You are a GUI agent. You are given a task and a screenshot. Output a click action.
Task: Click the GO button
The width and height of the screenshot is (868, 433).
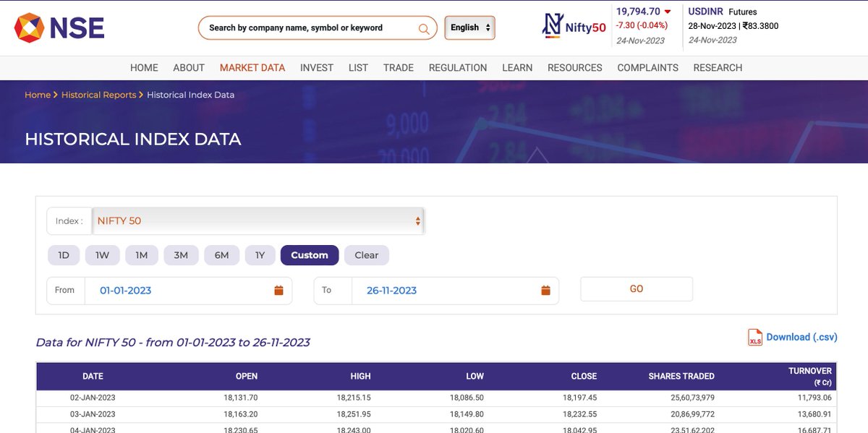pos(637,289)
